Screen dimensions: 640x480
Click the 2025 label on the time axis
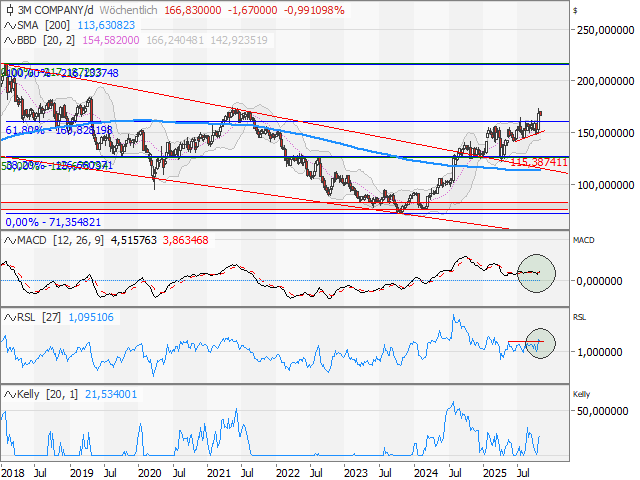click(495, 473)
